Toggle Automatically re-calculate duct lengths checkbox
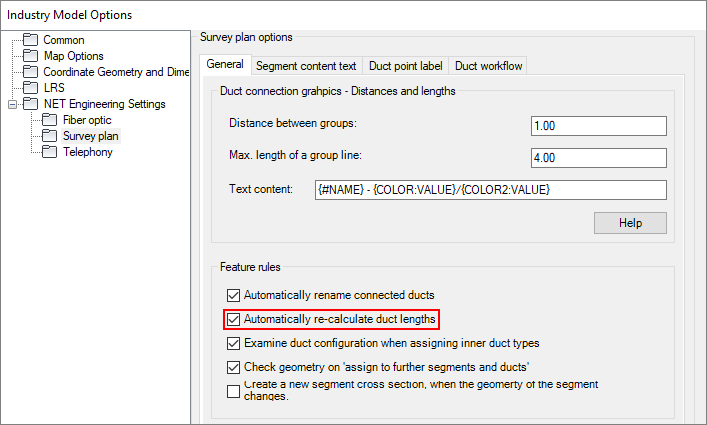This screenshot has height=425, width=707. coord(234,320)
